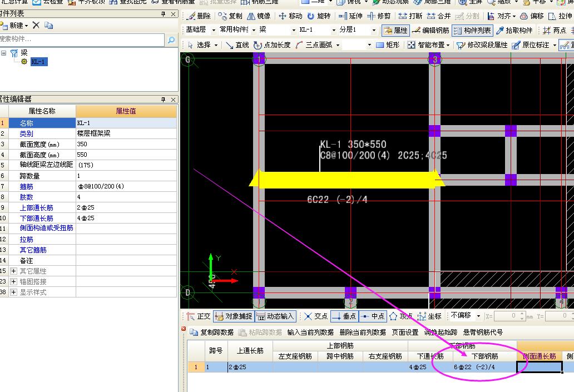Click the search magnifier in component list
This screenshot has height=392, width=574.
pyautogui.click(x=171, y=40)
